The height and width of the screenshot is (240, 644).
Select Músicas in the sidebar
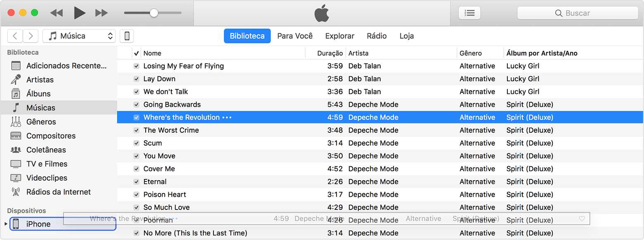tap(59, 108)
